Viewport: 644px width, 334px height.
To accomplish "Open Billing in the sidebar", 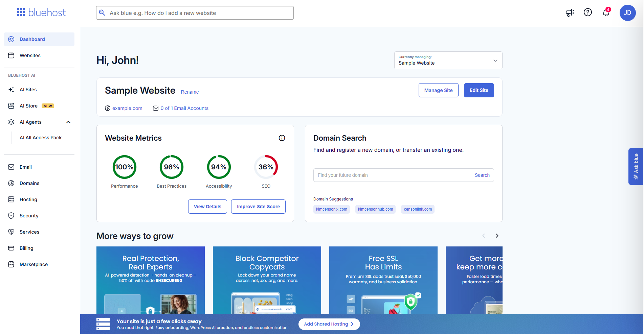I will tap(39, 248).
